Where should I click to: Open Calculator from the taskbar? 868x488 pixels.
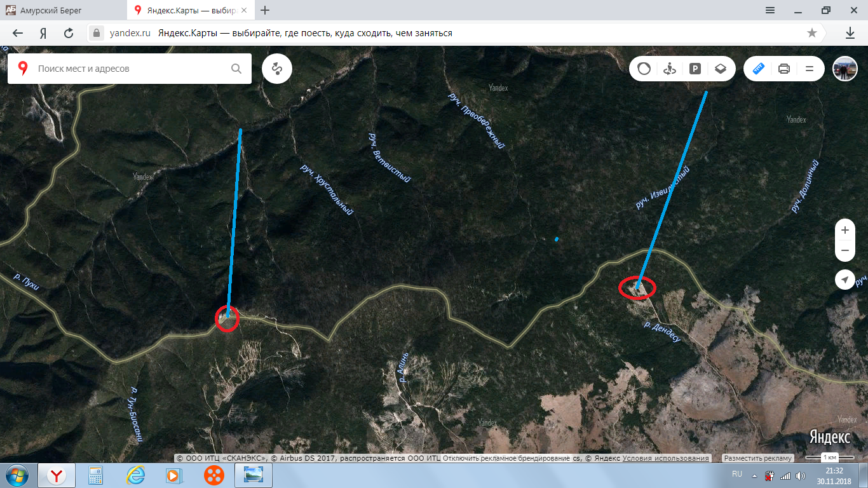click(96, 475)
